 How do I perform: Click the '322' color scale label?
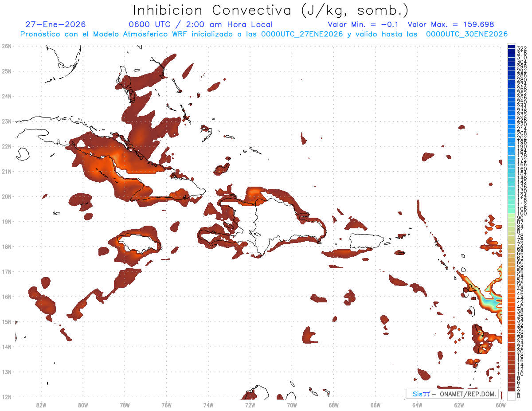point(522,48)
